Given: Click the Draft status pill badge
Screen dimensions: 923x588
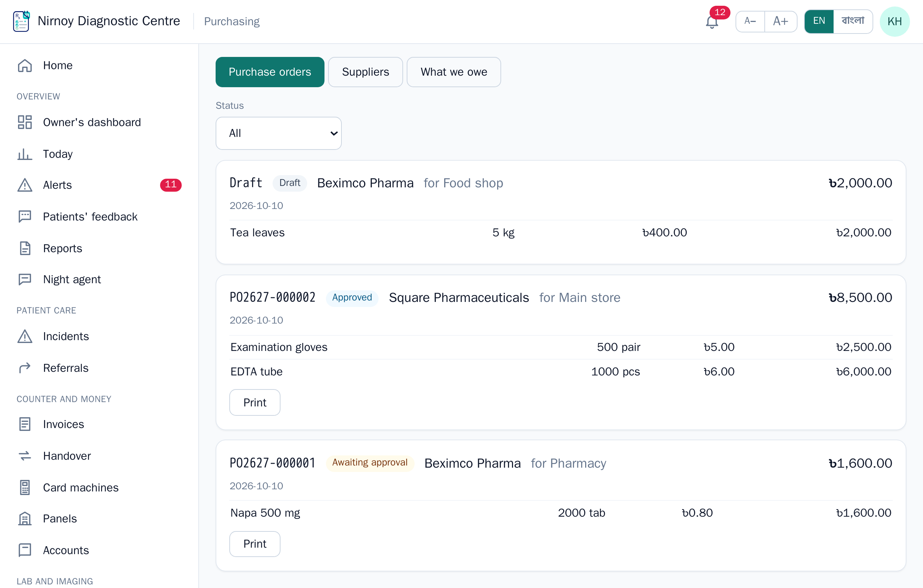Looking at the screenshot, I should (x=290, y=183).
